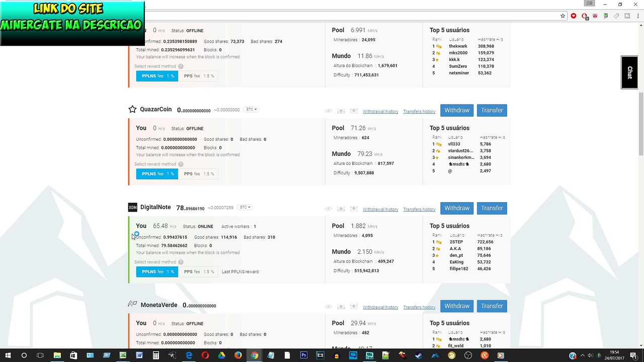This screenshot has width=644, height=362.
Task: Open File Explorer from the taskbar
Action: coord(57,355)
